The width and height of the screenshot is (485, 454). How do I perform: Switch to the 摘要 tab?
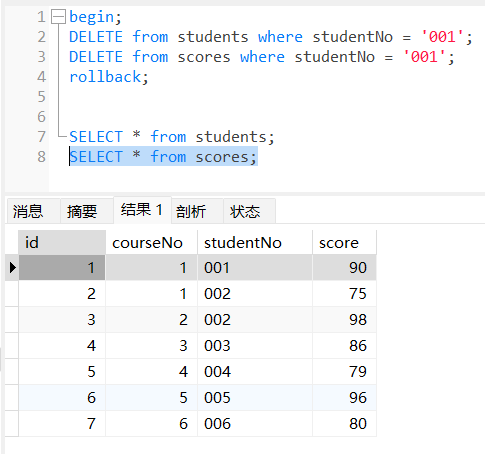pyautogui.click(x=87, y=211)
